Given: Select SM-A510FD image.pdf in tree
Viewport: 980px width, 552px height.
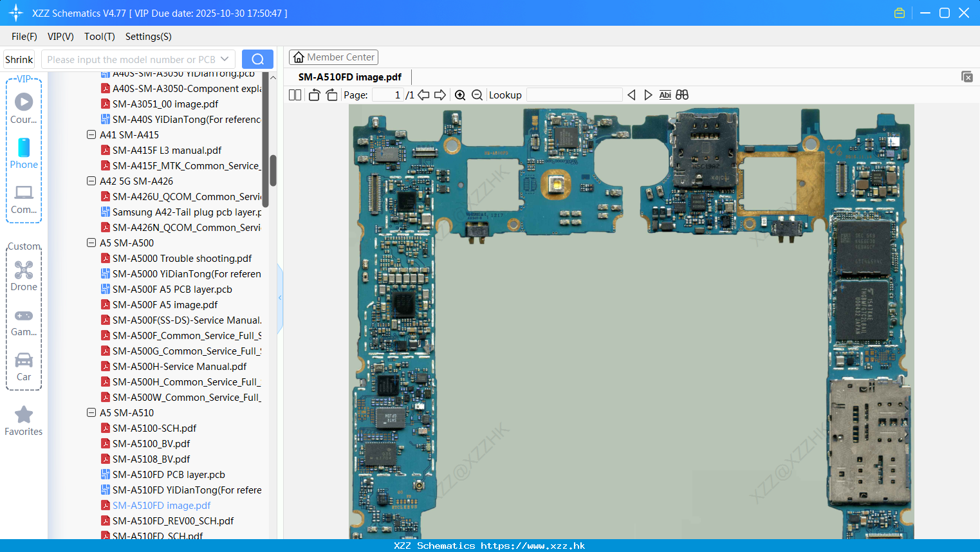Looking at the screenshot, I should [x=156, y=505].
